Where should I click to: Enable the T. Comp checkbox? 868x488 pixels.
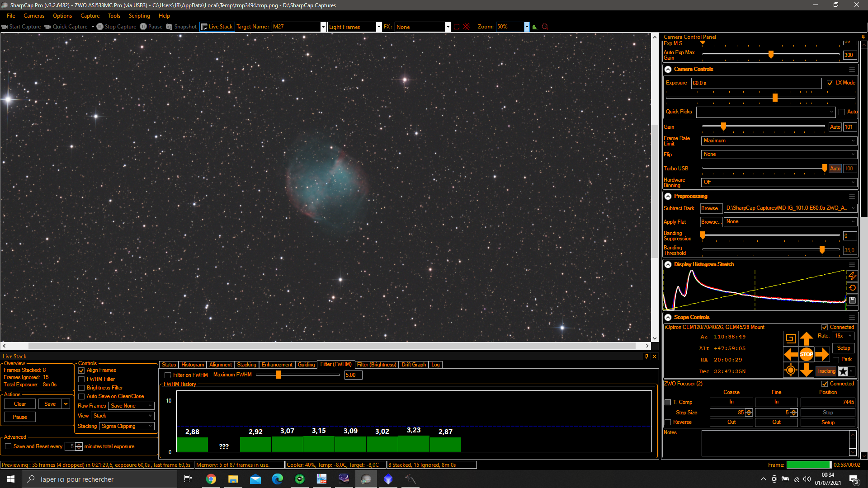coord(668,402)
